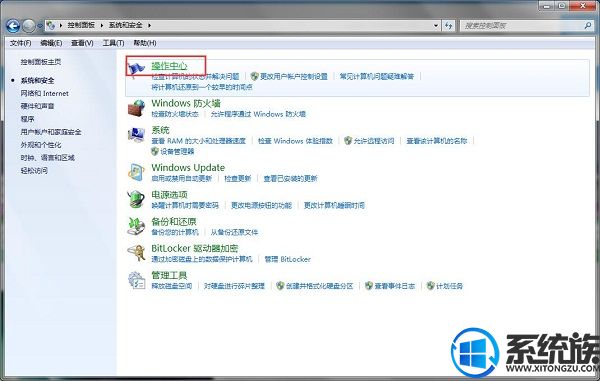Open the 管理工具 gear icon
This screenshot has width=600, height=381.
pos(136,280)
